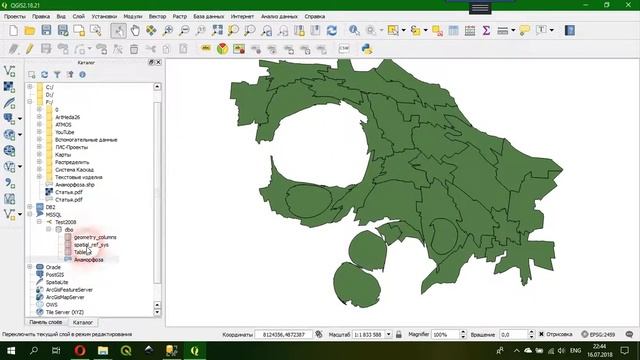Toggle mouse extents display next to coordinates

pos(319,334)
